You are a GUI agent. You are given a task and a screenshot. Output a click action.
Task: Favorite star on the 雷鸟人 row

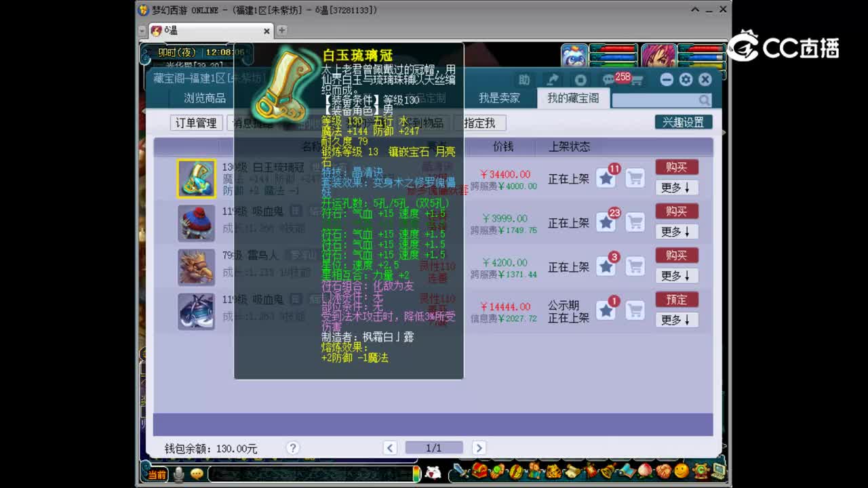point(606,267)
